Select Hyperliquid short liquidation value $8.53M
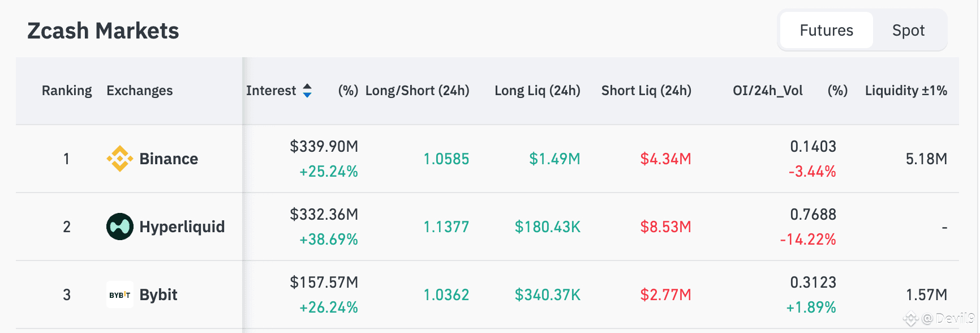Viewport: 980px width, 333px height. 665,227
